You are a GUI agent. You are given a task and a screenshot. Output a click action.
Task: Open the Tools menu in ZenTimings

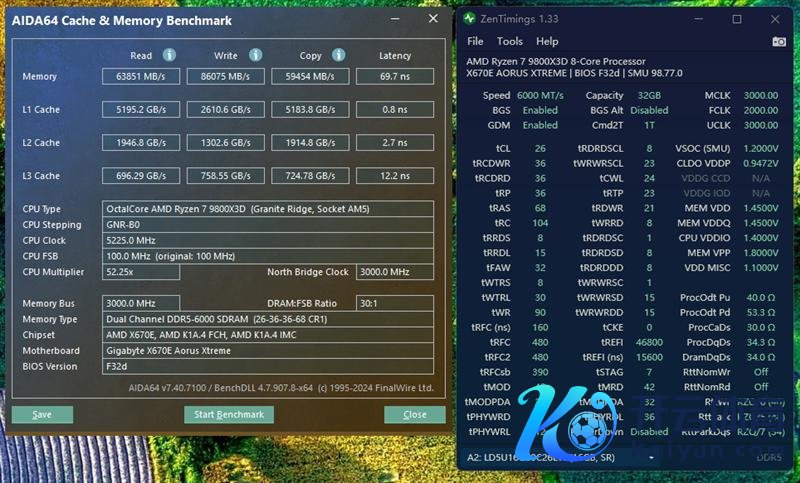(x=510, y=41)
